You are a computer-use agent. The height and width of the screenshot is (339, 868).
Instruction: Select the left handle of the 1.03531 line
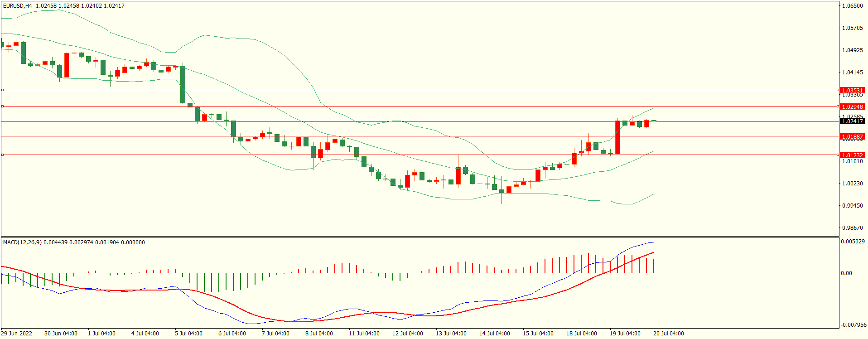coord(2,90)
